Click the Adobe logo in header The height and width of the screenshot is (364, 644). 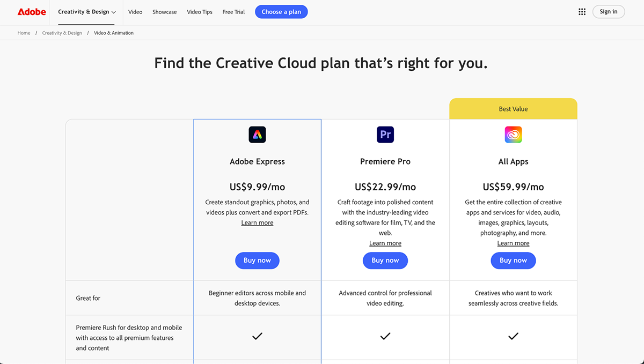pos(32,12)
